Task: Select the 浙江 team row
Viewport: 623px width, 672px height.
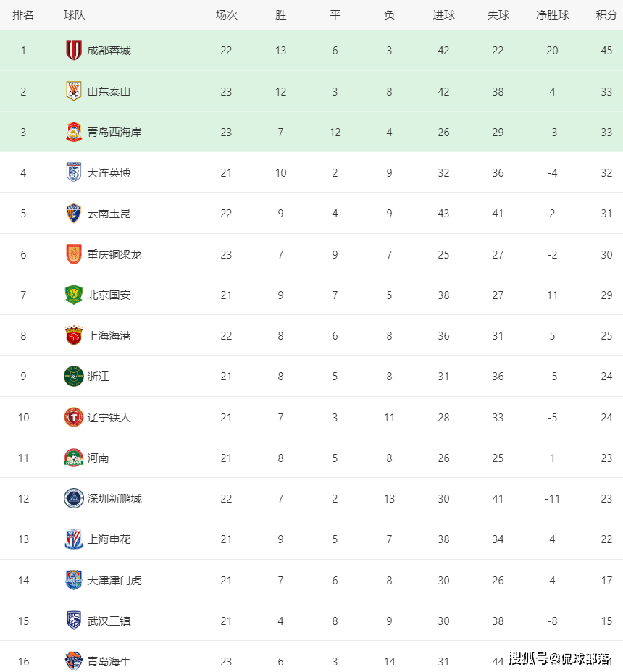Action: tap(311, 376)
